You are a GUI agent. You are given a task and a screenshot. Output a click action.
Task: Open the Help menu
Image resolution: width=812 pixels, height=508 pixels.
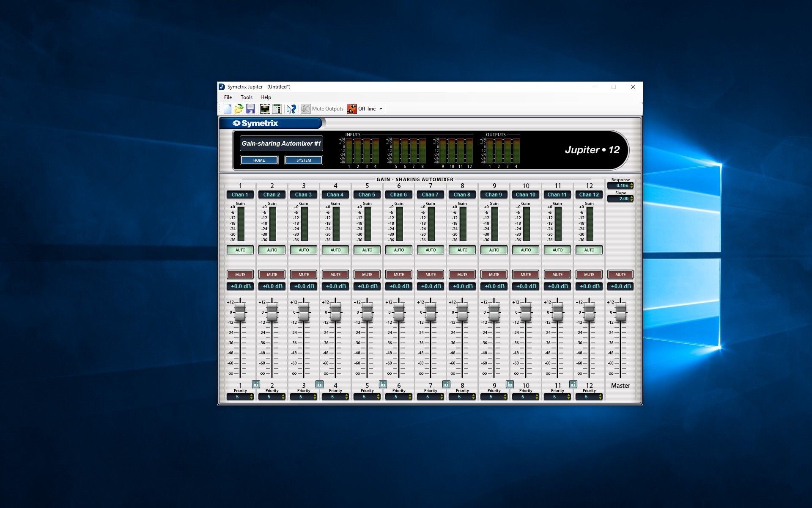pyautogui.click(x=266, y=97)
